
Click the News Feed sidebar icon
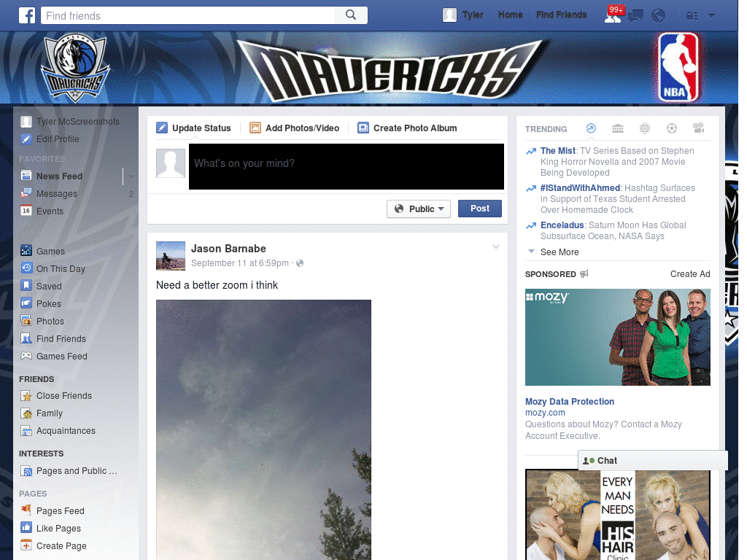[x=26, y=175]
